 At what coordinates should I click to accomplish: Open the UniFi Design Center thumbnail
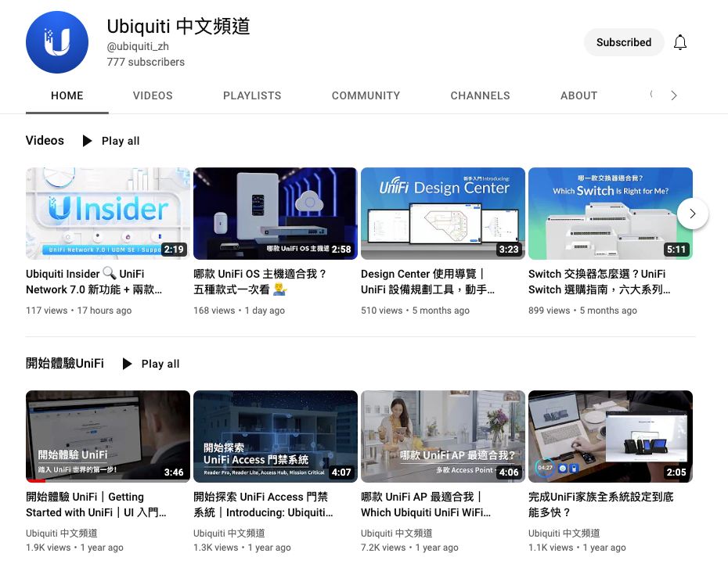(443, 214)
